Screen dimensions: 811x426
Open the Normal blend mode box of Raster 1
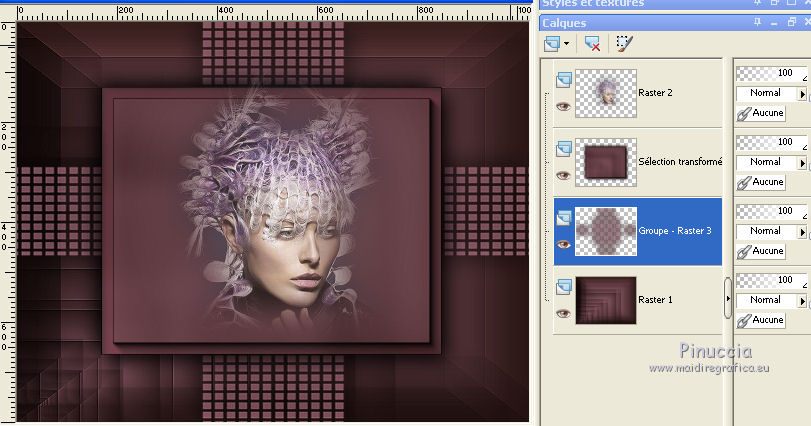766,300
